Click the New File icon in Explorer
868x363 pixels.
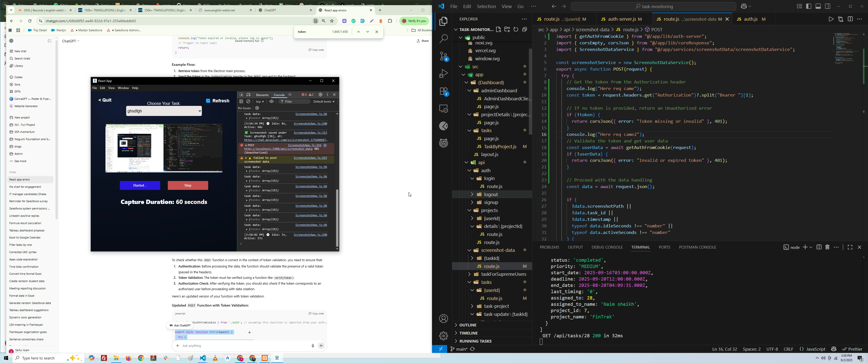point(498,30)
